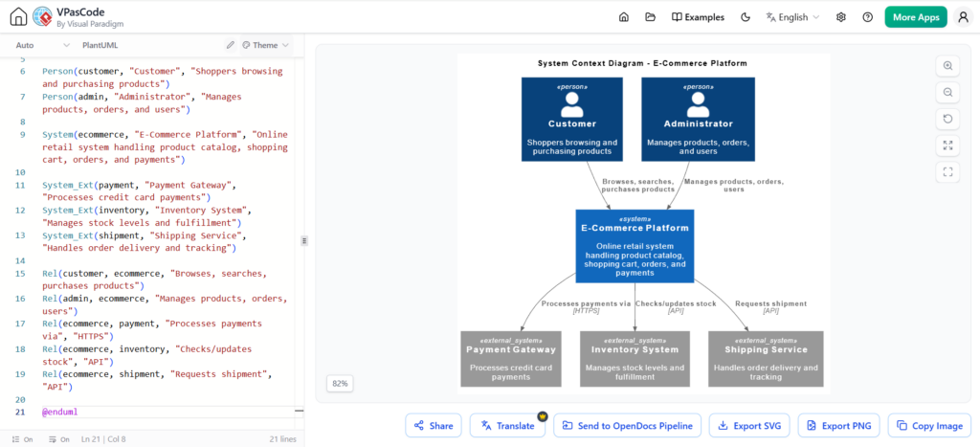Click the Inventory System external system box
Image resolution: width=980 pixels, height=447 pixels.
coord(635,359)
